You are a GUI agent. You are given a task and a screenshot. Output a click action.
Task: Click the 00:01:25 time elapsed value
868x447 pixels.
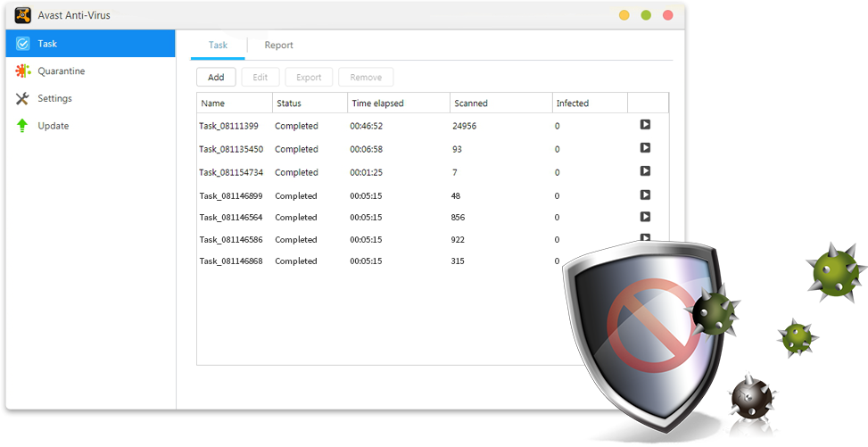click(x=367, y=173)
